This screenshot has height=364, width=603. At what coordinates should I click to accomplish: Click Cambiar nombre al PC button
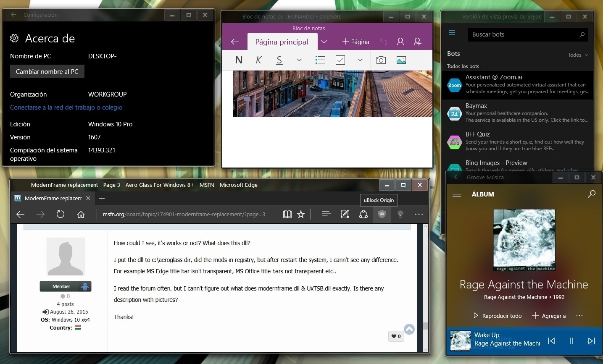coord(47,72)
